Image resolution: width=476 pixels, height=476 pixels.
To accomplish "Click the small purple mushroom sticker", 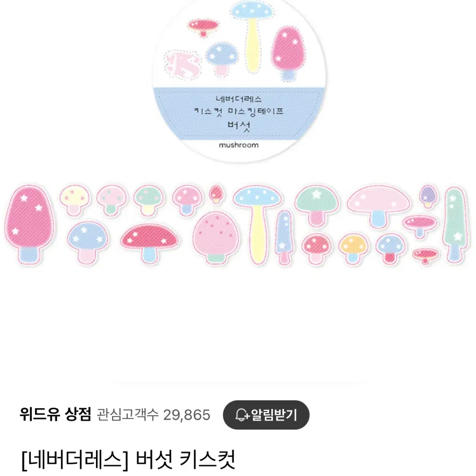I will pyautogui.click(x=428, y=196).
